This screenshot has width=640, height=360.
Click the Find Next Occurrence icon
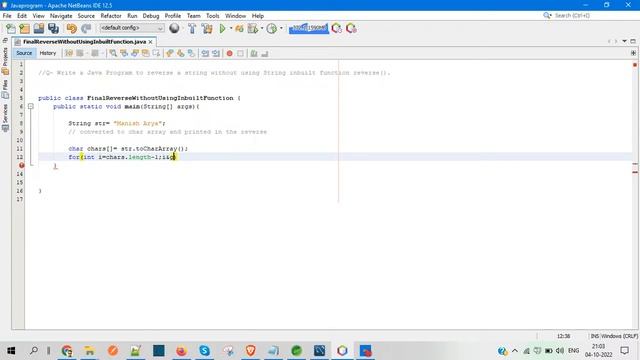point(135,53)
